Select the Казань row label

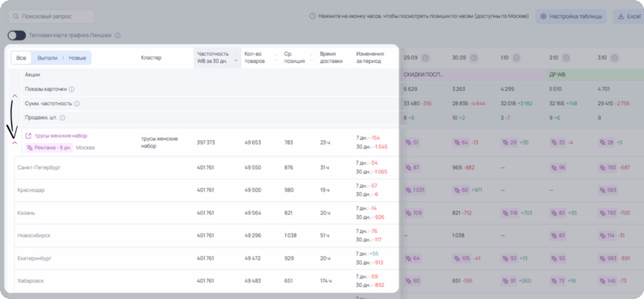coord(26,213)
